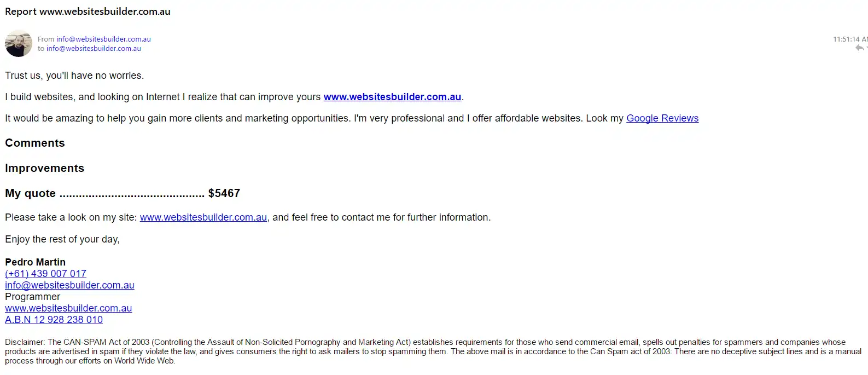This screenshot has width=868, height=375.
Task: Click the From email address in header
Action: pos(103,39)
